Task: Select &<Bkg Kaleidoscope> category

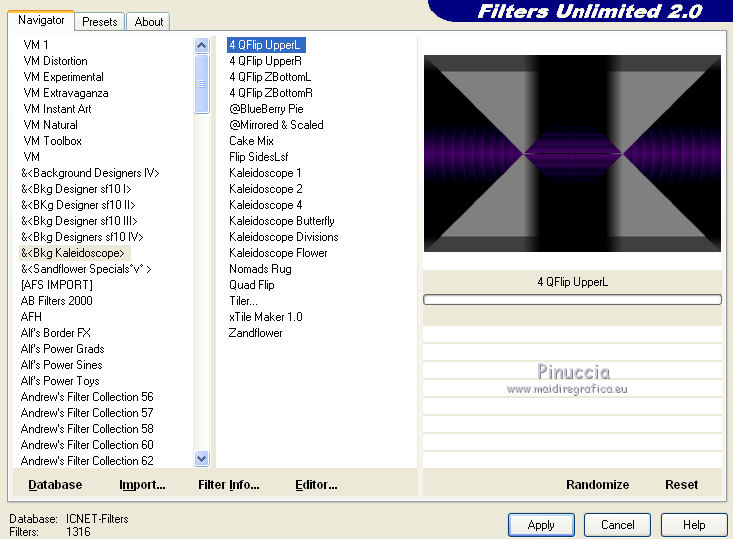Action: click(x=73, y=253)
